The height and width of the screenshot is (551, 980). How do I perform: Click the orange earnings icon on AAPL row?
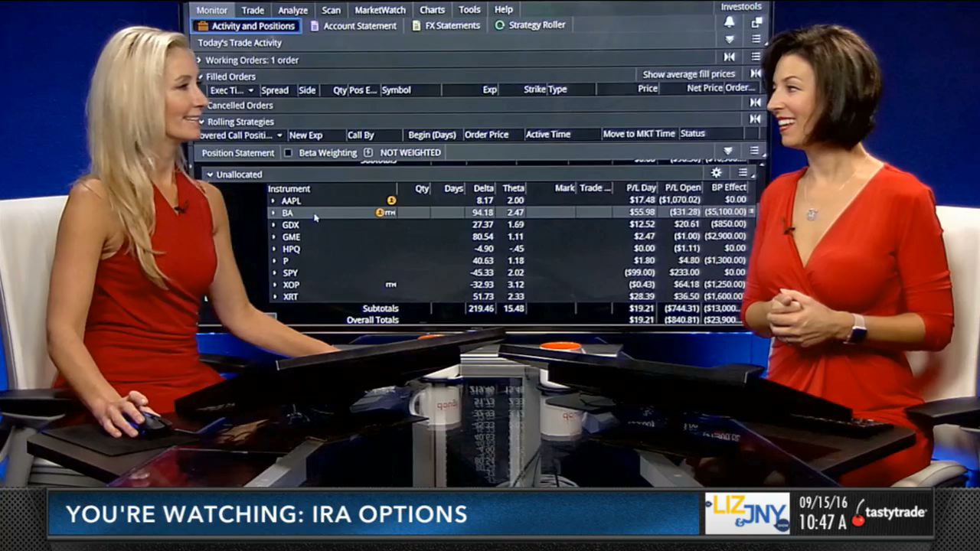[x=391, y=201]
